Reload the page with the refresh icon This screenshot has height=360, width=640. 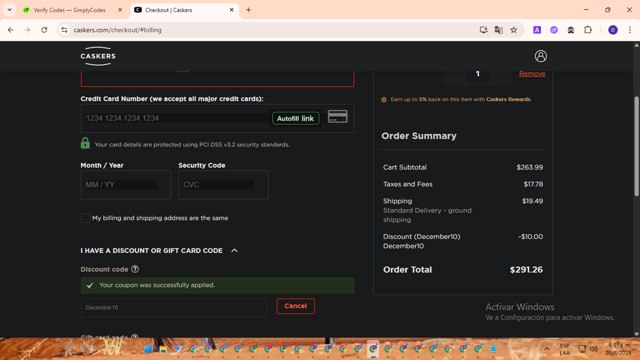pyautogui.click(x=44, y=30)
